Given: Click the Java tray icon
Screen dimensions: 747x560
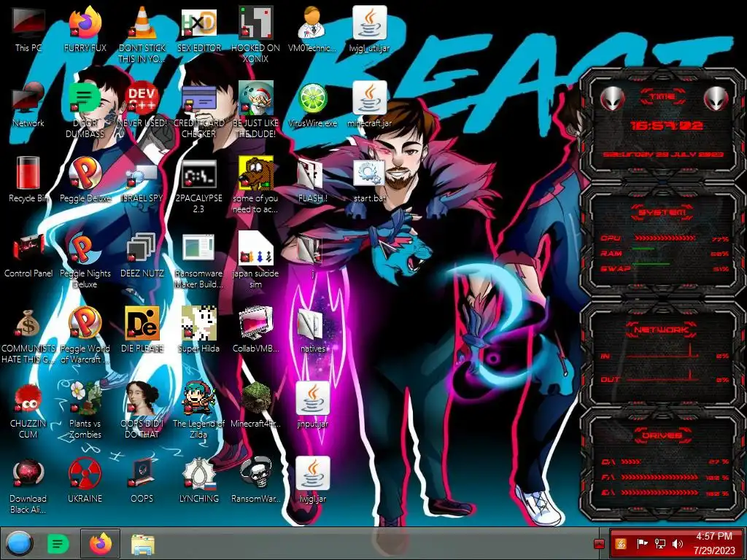Looking at the screenshot, I should click(x=621, y=543).
